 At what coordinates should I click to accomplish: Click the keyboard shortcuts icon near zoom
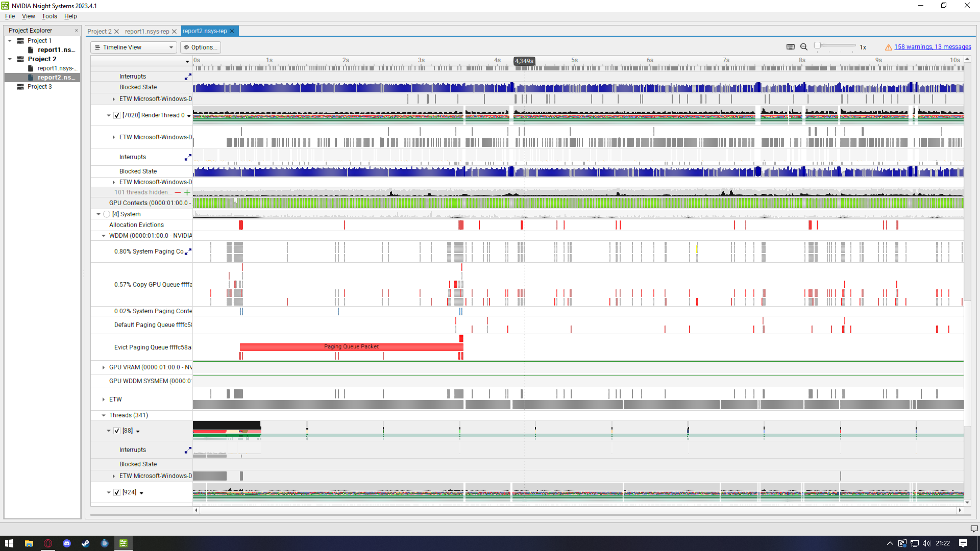(791, 47)
